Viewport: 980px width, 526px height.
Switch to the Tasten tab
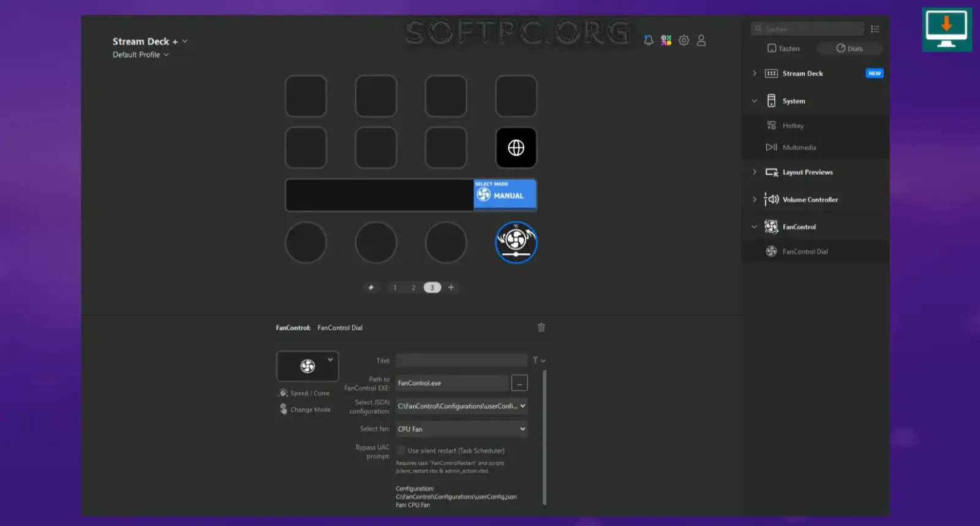(x=783, y=48)
